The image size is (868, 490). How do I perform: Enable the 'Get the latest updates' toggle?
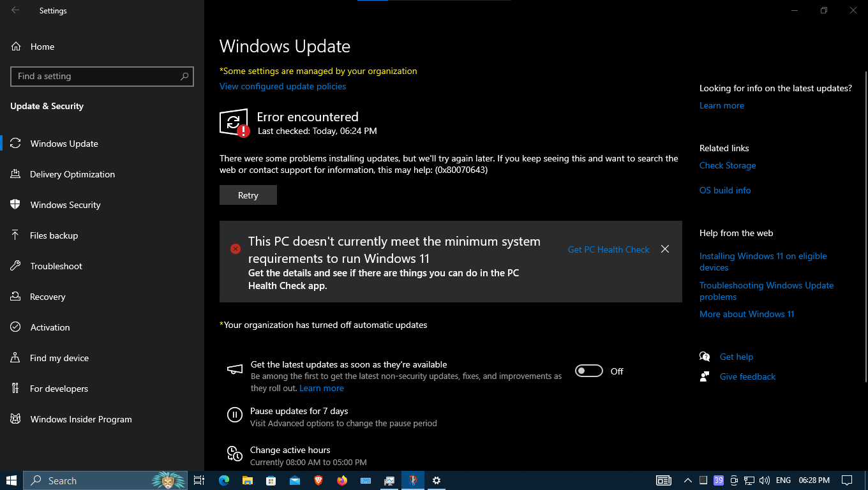point(588,371)
